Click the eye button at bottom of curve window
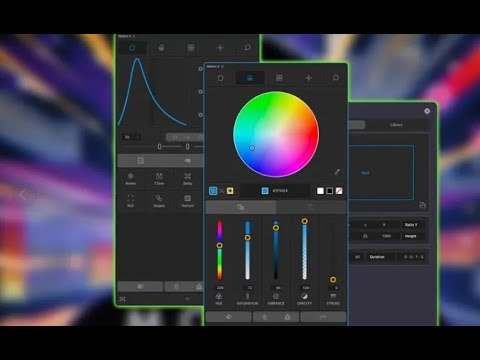This screenshot has height=360, width=480. point(140,286)
